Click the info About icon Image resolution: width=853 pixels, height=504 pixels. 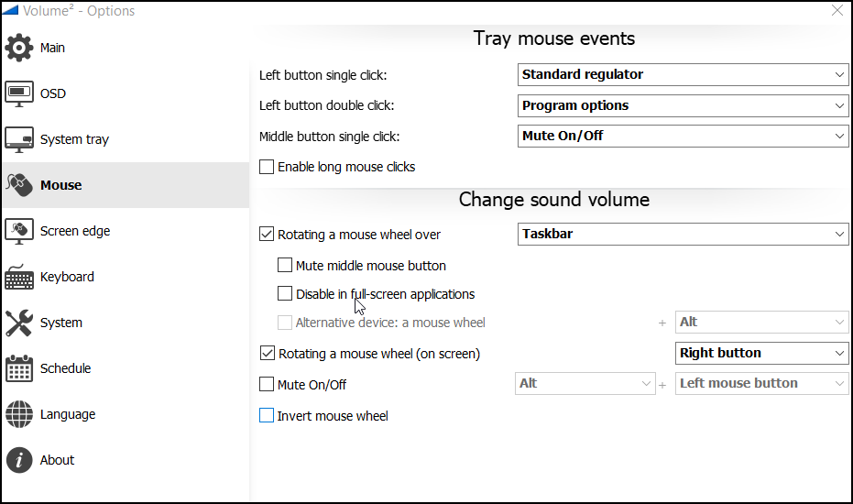pyautogui.click(x=19, y=460)
